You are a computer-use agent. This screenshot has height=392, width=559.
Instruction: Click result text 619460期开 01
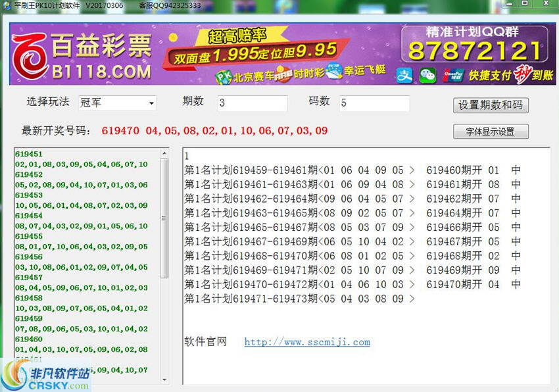(x=463, y=170)
